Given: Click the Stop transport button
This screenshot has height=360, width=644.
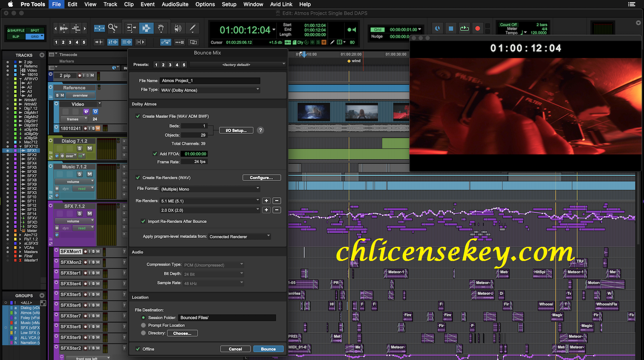Looking at the screenshot, I should [x=451, y=29].
